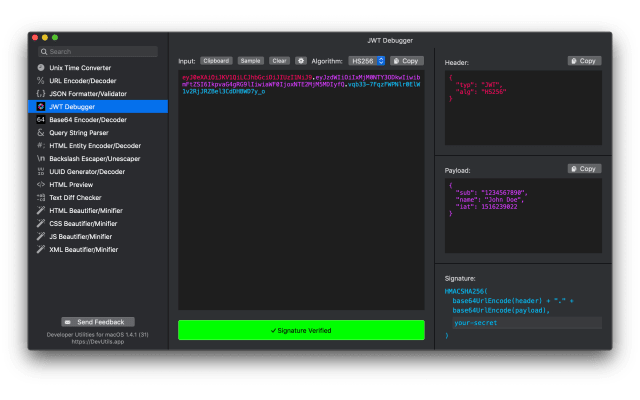
Task: Click the CSS Beautifier wand icon
Action: (x=41, y=224)
